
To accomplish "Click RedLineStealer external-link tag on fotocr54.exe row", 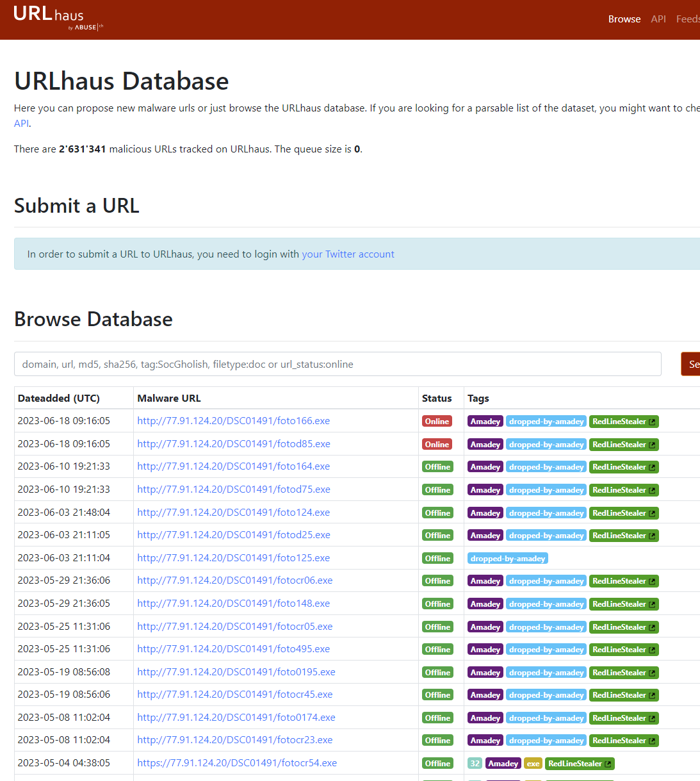I will (x=580, y=764).
